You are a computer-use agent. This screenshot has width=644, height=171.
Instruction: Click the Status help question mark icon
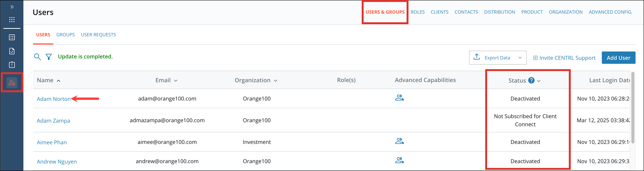tap(531, 80)
